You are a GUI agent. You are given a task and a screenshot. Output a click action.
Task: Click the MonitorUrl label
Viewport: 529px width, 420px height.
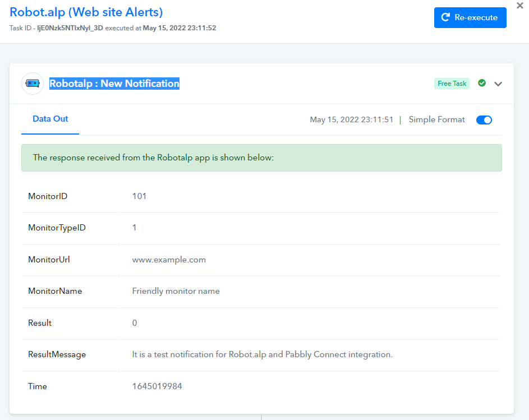(x=49, y=260)
